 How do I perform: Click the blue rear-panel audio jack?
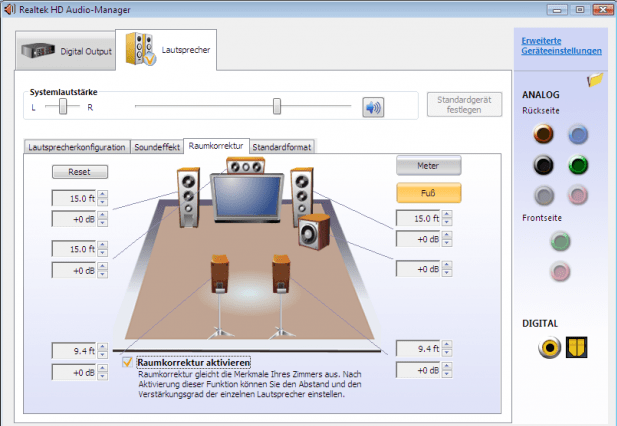(578, 134)
